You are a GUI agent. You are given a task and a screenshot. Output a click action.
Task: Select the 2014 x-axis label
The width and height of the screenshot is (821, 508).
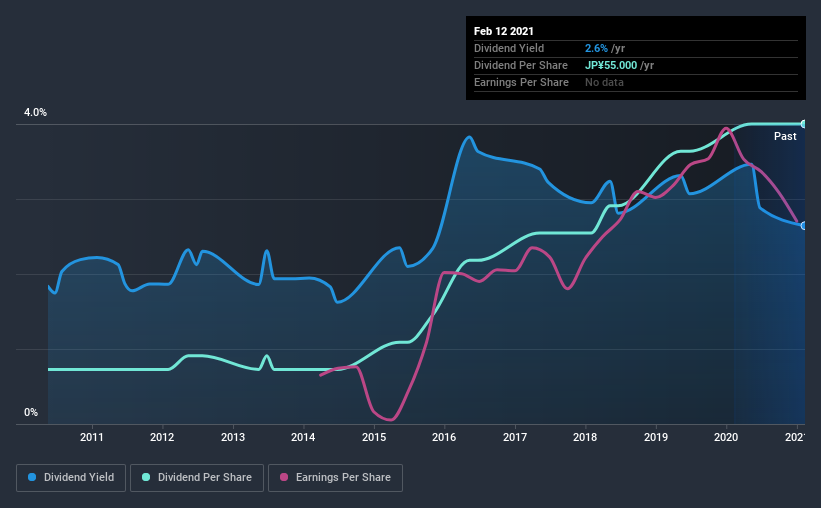tap(303, 437)
